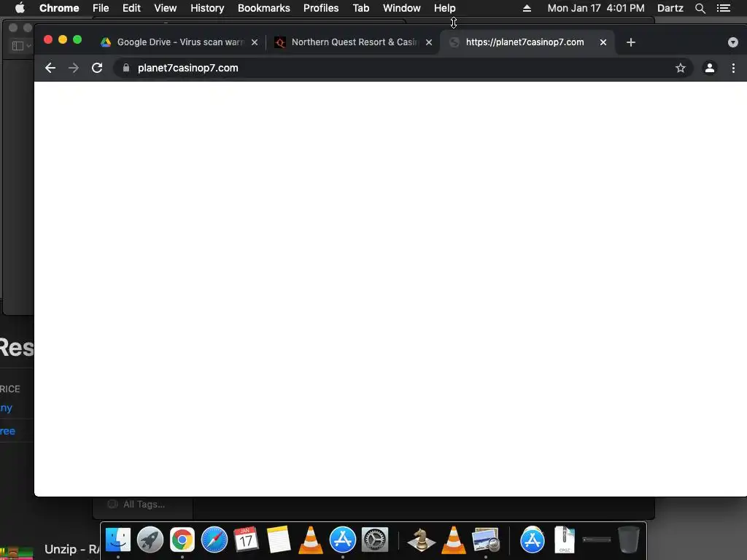Open App Store icon beside System Preferences
Viewport: 747px width, 560px height.
(343, 540)
